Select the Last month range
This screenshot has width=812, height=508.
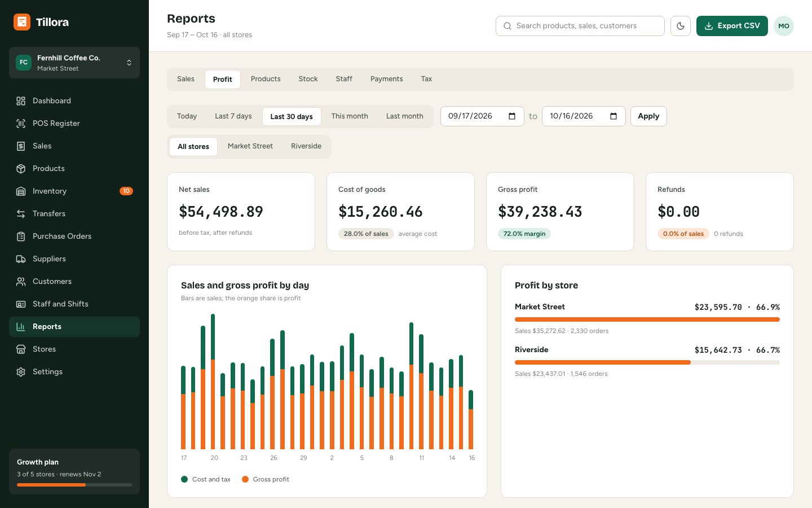(x=405, y=116)
